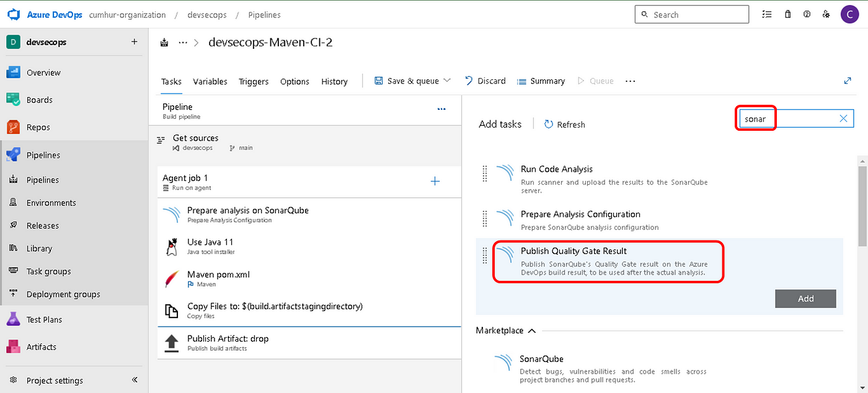Clear the sonar search with X icon
868x393 pixels.
(843, 118)
